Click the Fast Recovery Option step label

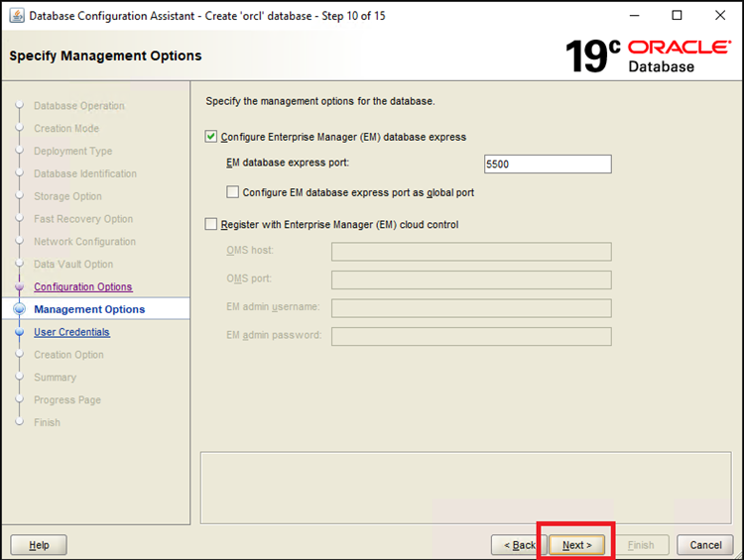pos(83,219)
